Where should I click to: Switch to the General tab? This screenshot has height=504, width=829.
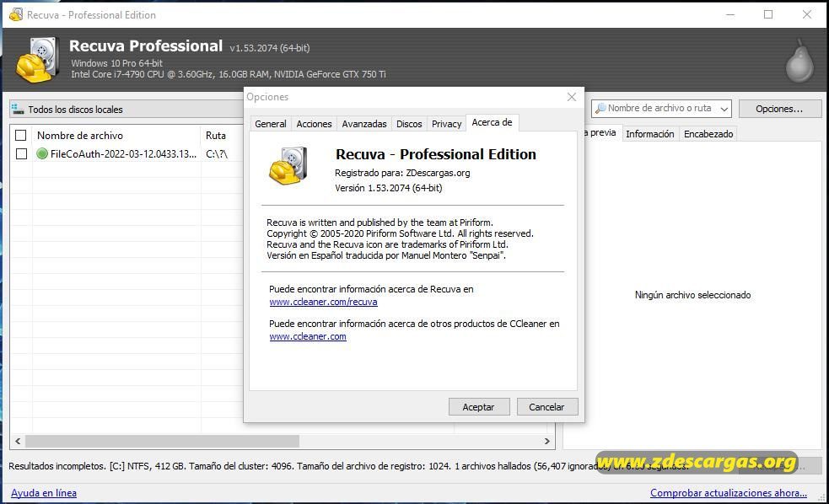coord(270,124)
